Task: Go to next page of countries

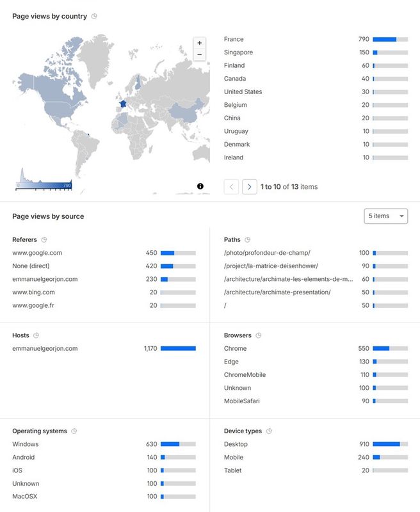Action: (x=250, y=187)
